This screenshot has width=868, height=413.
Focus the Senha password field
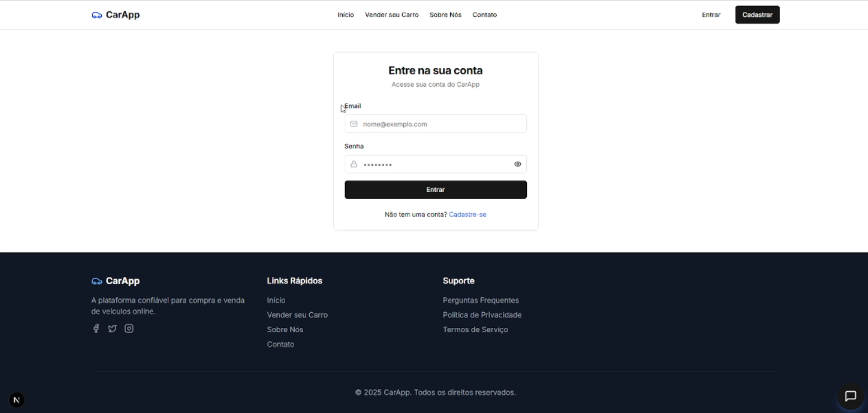click(x=436, y=164)
